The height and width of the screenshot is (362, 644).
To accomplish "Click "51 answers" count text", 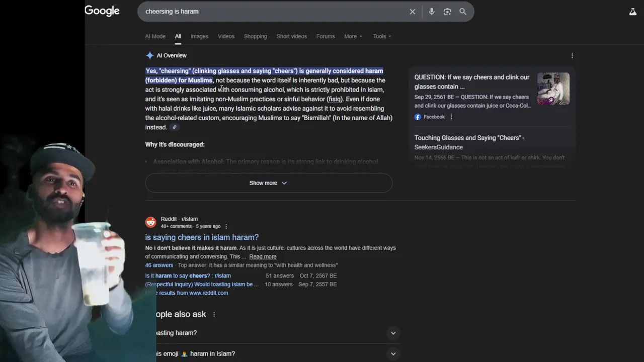I will click(280, 276).
